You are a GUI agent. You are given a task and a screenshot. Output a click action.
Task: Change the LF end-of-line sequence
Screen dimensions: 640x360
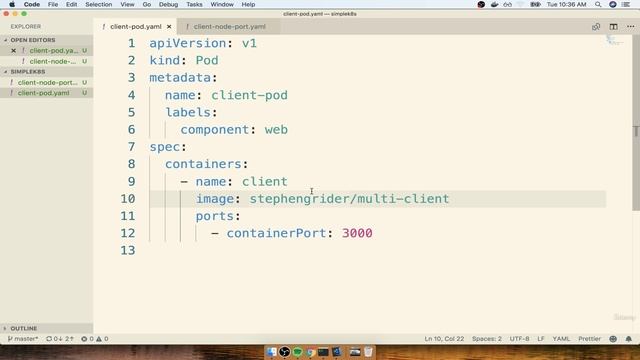click(541, 339)
